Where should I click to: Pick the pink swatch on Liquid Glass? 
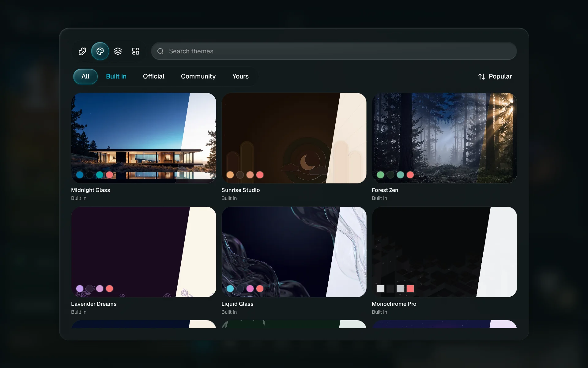tap(250, 289)
